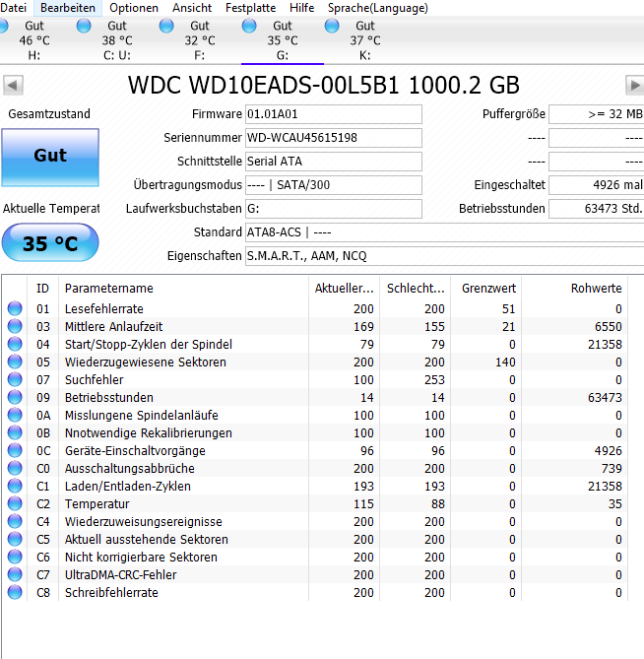Select the Grenzwert value 140

(x=505, y=362)
